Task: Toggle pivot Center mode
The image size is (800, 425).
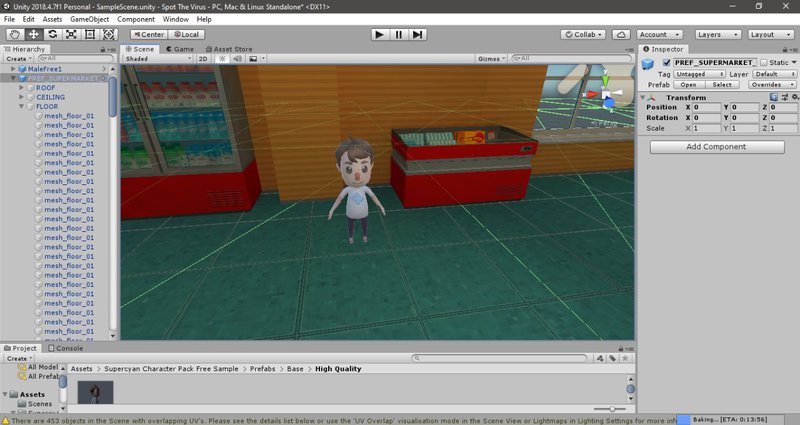Action: [x=149, y=34]
